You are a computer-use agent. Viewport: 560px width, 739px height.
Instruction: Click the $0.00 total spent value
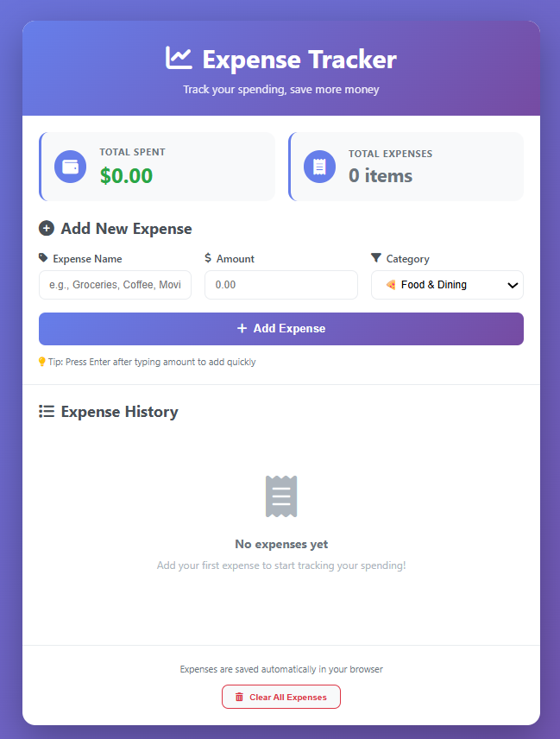(126, 176)
